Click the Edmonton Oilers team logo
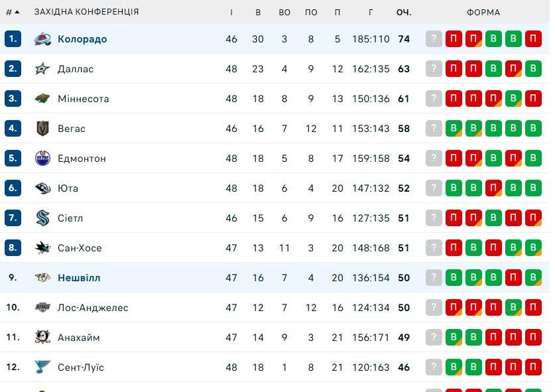555x392 pixels. [42, 159]
